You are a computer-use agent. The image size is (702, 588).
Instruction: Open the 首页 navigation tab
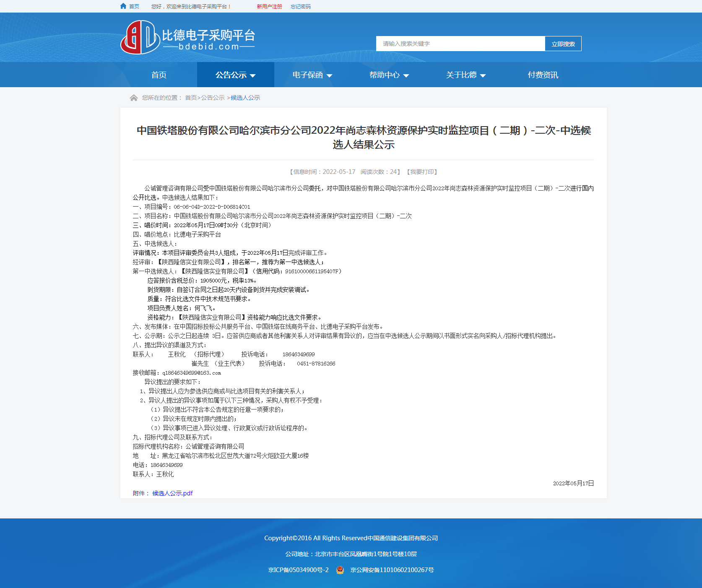(x=159, y=75)
